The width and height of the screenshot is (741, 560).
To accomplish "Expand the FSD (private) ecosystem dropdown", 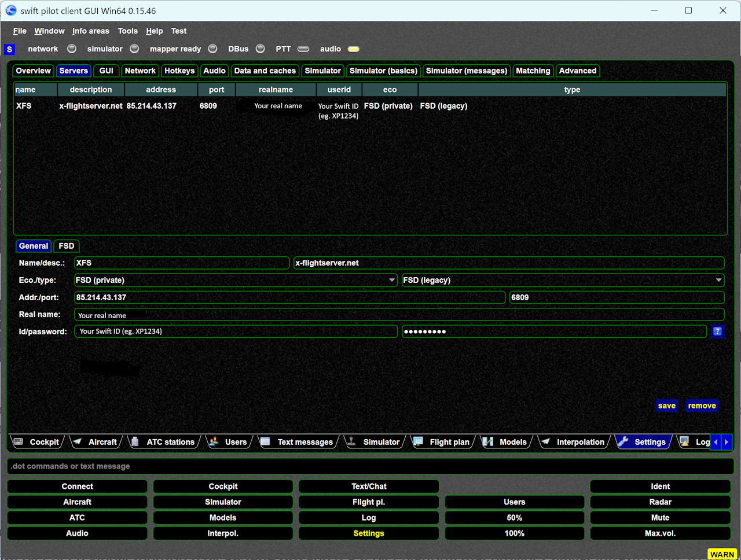I will [392, 280].
